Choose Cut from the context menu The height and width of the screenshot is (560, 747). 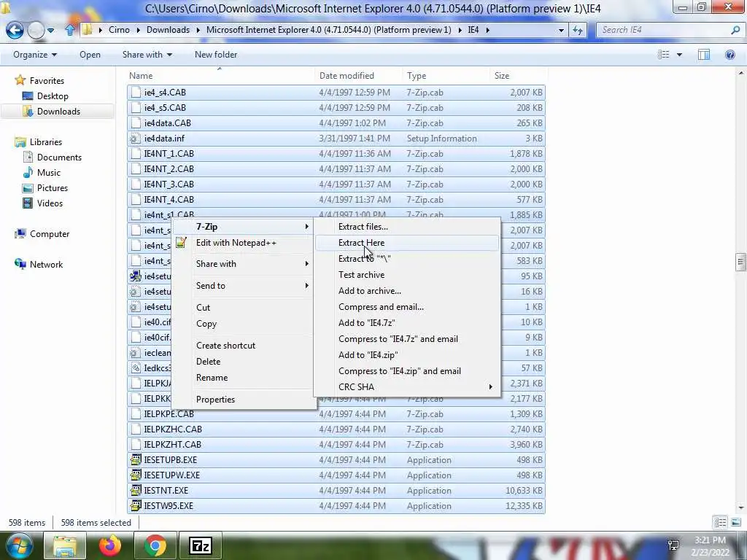[244, 308]
